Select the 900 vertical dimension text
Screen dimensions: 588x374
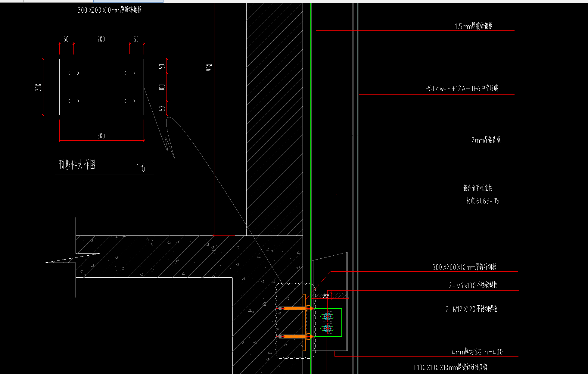[209, 67]
